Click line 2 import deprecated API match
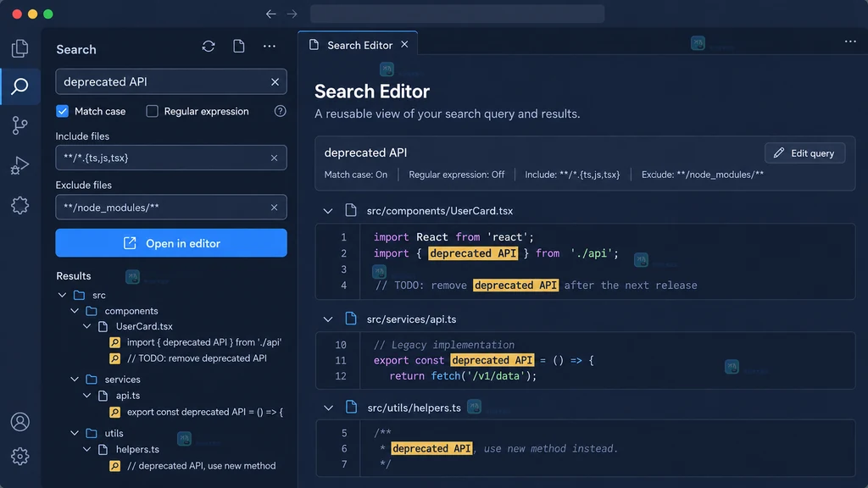The image size is (868, 488). point(473,253)
